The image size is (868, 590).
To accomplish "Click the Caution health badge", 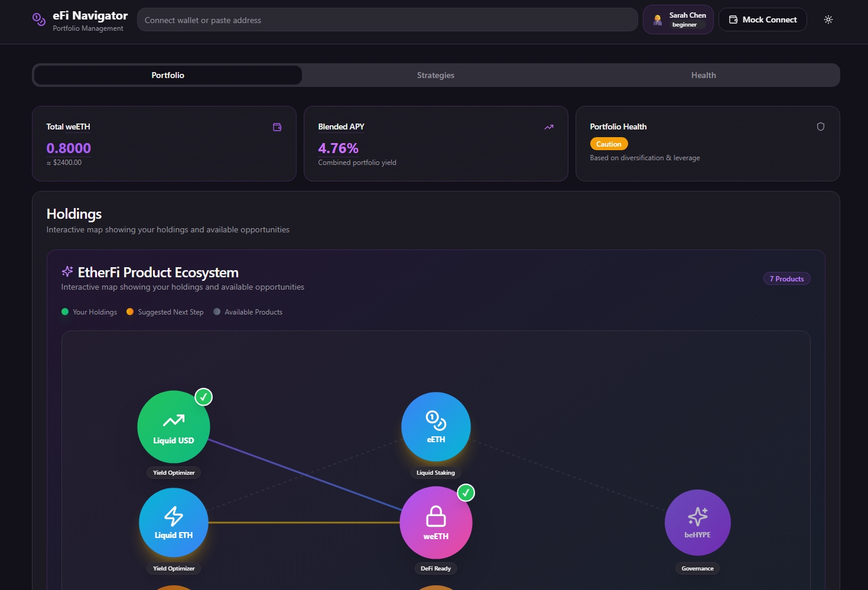I will pyautogui.click(x=609, y=144).
